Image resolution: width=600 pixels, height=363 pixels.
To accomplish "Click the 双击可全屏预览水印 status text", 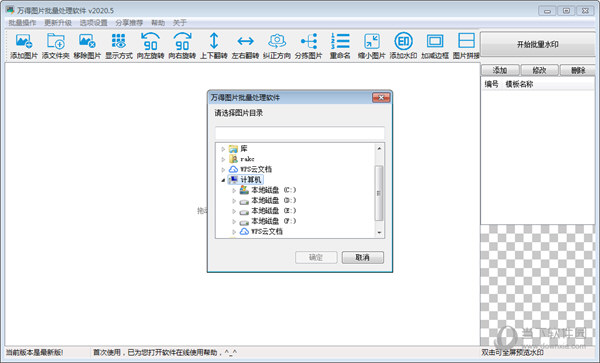I will [512, 353].
